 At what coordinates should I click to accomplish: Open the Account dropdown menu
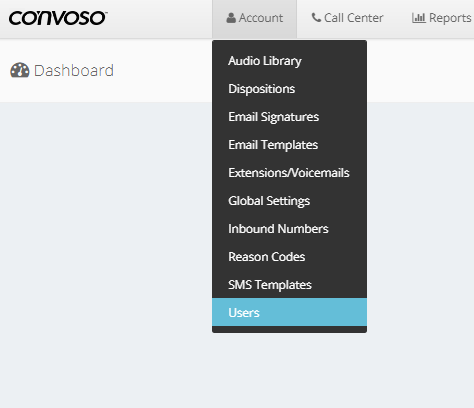tap(254, 19)
